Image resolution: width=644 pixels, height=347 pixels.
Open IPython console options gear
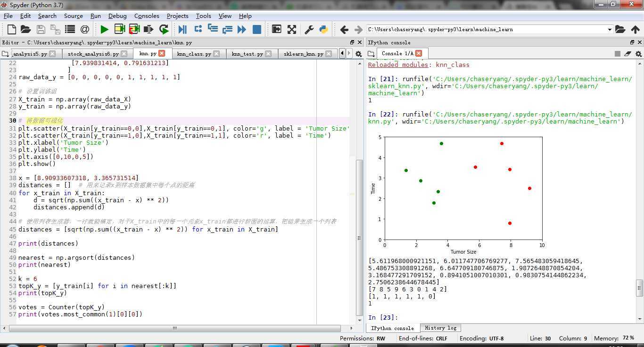click(639, 54)
